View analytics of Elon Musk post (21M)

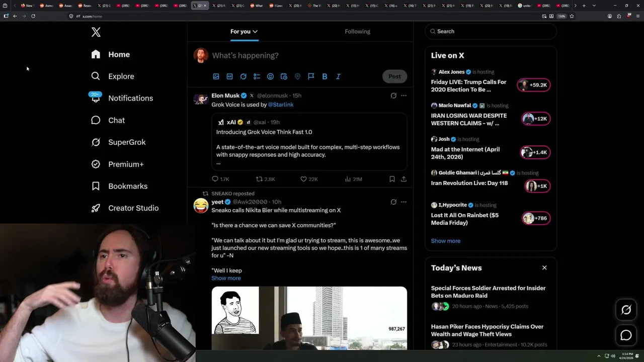click(x=353, y=179)
